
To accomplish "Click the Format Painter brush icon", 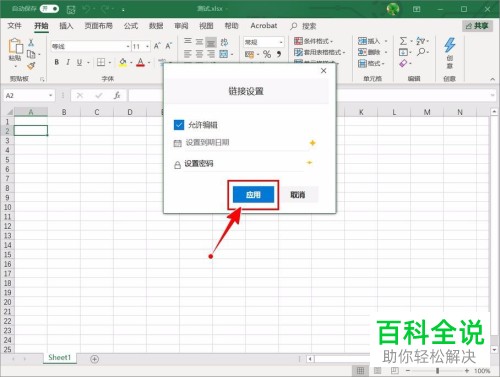I will [31, 66].
